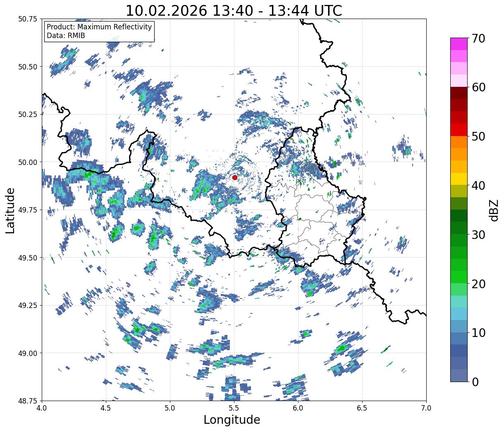
Task: Pick the orange swatch just below 50
Action: pos(459,142)
